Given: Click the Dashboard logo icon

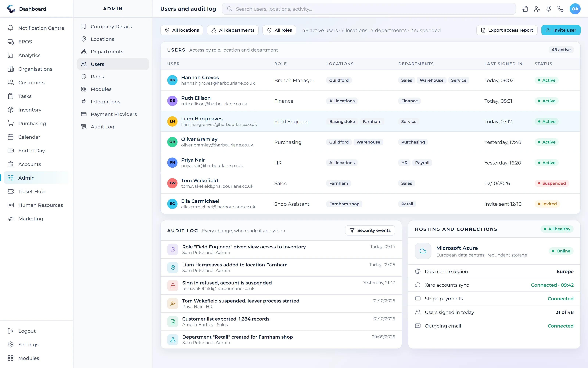Looking at the screenshot, I should click(x=11, y=9).
